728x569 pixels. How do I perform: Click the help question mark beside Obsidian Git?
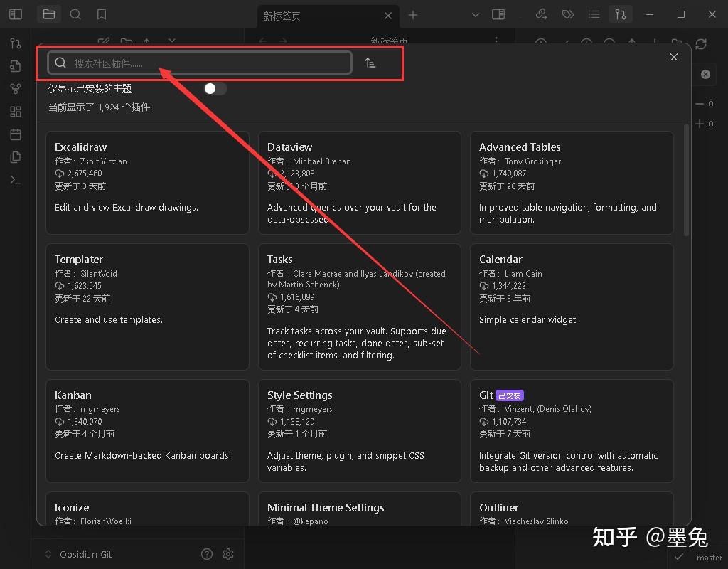point(206,553)
